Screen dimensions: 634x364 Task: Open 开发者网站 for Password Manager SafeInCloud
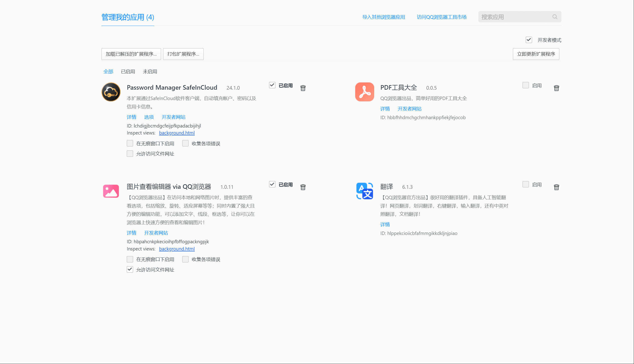click(173, 117)
